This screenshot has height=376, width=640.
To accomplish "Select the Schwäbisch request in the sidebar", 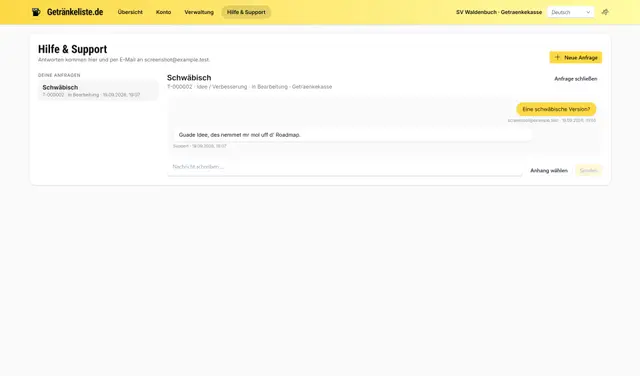I will (98, 90).
